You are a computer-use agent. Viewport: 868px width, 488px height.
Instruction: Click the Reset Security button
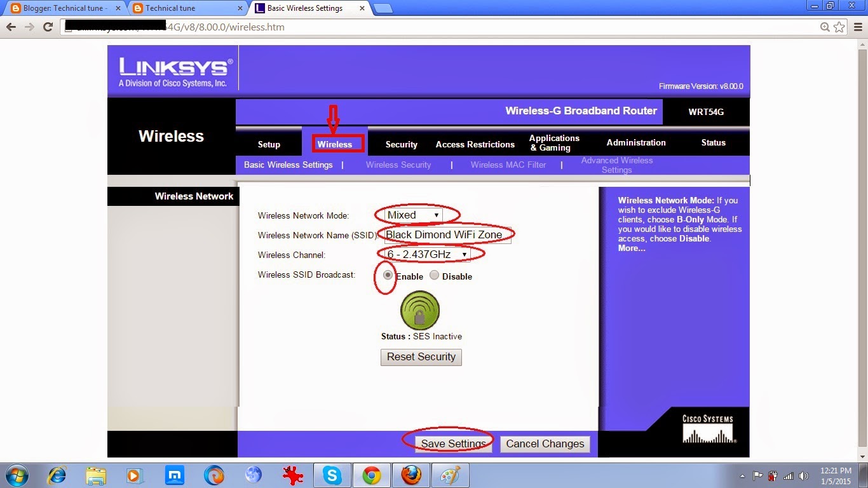pyautogui.click(x=421, y=357)
